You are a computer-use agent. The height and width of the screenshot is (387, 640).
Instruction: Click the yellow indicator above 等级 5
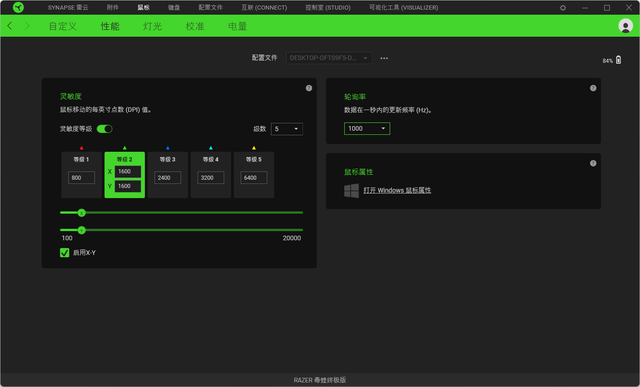click(x=254, y=148)
